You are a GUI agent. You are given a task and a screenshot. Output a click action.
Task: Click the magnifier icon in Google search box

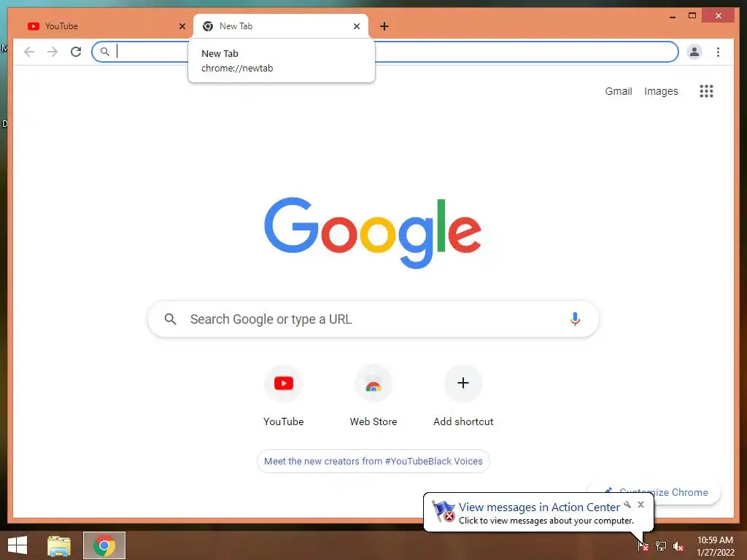point(170,319)
